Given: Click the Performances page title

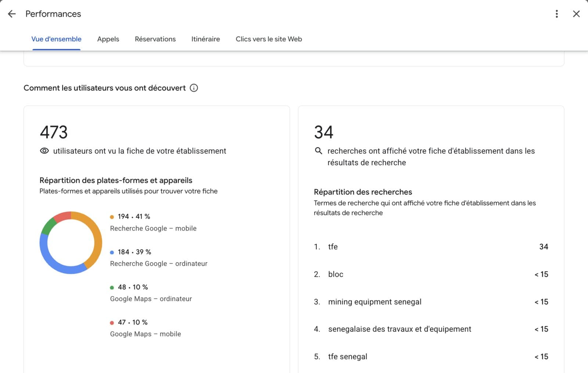Looking at the screenshot, I should pyautogui.click(x=53, y=14).
